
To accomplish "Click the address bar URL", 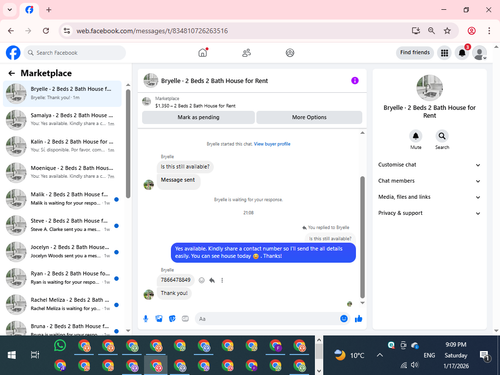I will [152, 31].
